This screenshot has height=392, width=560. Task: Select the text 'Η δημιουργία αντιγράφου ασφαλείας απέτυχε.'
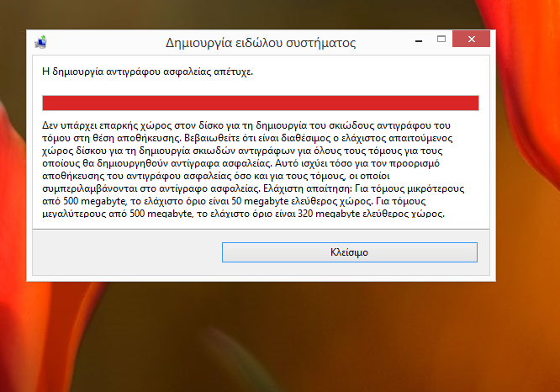pyautogui.click(x=147, y=72)
